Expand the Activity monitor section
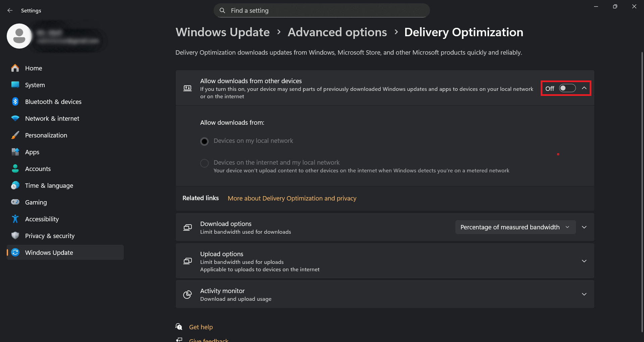 point(584,294)
